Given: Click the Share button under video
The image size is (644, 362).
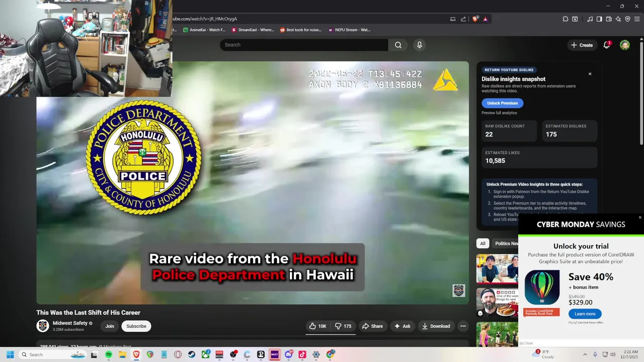Looking at the screenshot, I should click(372, 326).
